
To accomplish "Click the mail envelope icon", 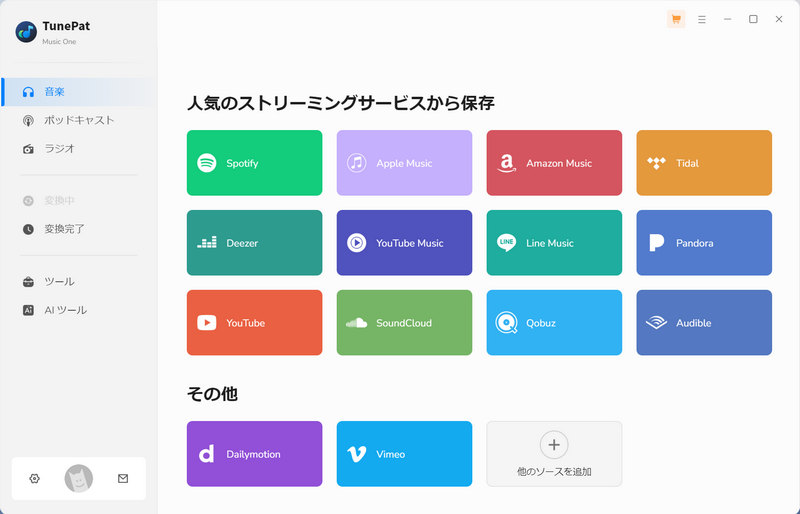I will click(x=123, y=479).
